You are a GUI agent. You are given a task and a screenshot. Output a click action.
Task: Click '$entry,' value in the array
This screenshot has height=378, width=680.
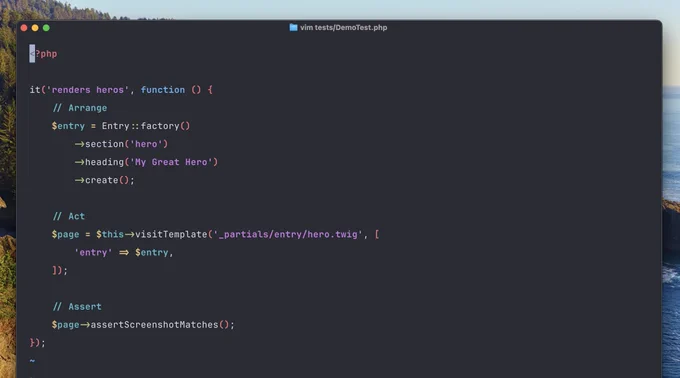(154, 253)
